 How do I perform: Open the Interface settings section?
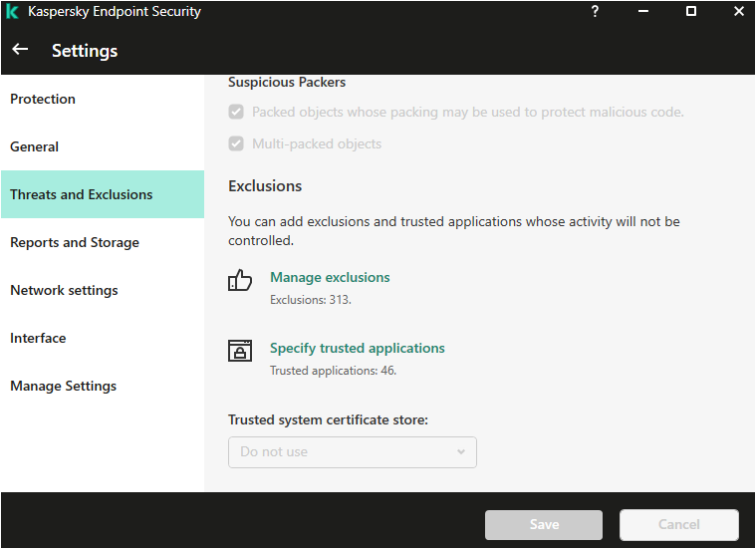coord(103,338)
